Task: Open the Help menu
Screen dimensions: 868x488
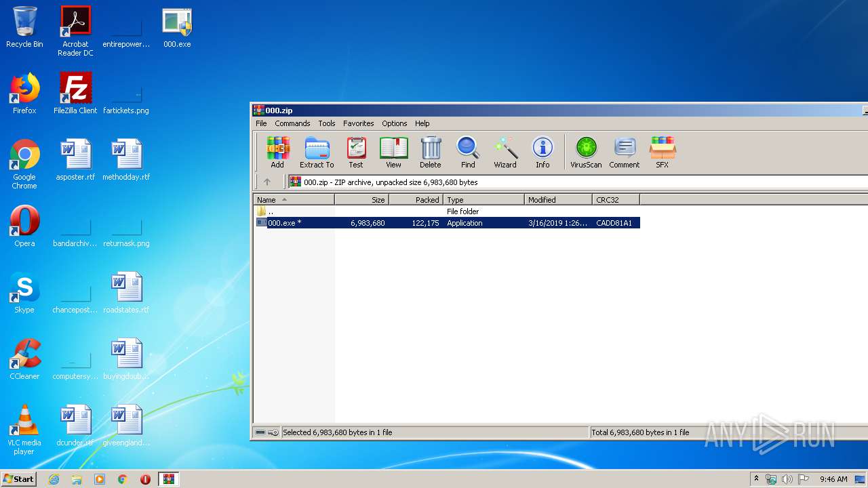Action: click(422, 123)
